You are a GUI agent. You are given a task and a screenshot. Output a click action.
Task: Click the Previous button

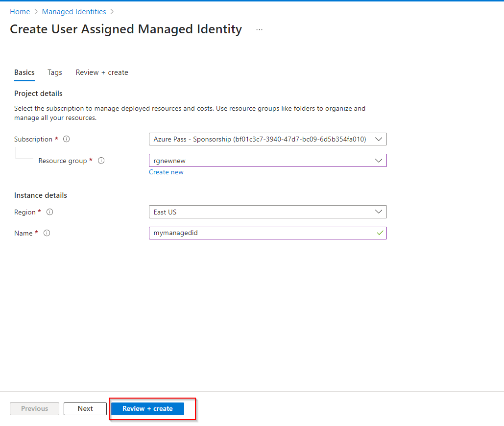tap(35, 409)
